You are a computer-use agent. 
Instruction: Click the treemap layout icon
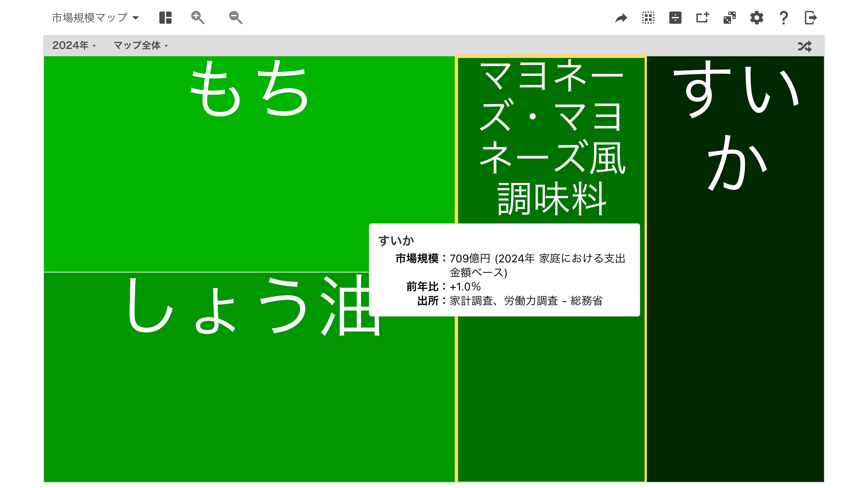[x=165, y=18]
